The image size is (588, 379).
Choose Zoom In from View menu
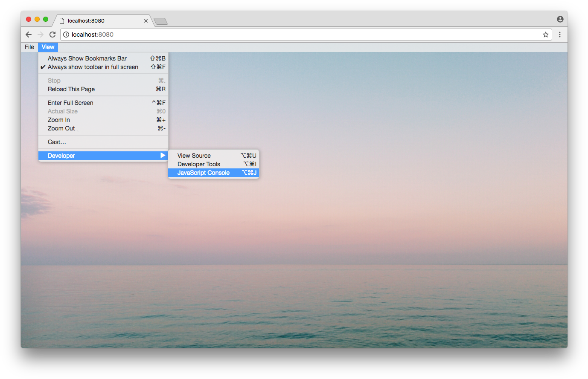103,120
